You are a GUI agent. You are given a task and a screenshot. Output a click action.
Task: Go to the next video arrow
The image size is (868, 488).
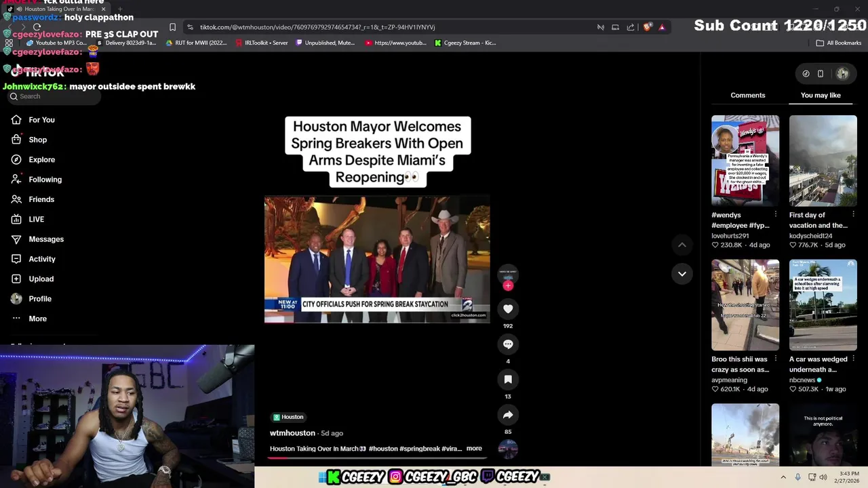click(x=682, y=274)
